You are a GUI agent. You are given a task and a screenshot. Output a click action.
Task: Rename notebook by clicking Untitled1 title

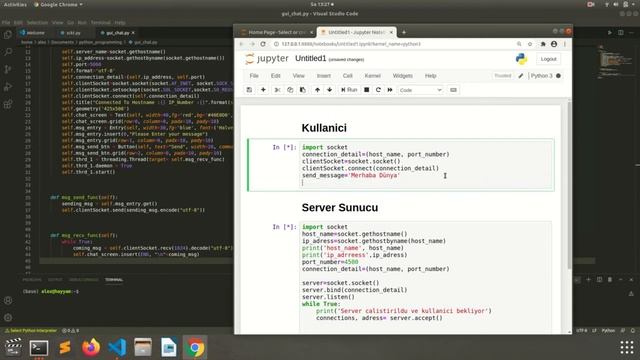click(x=311, y=58)
